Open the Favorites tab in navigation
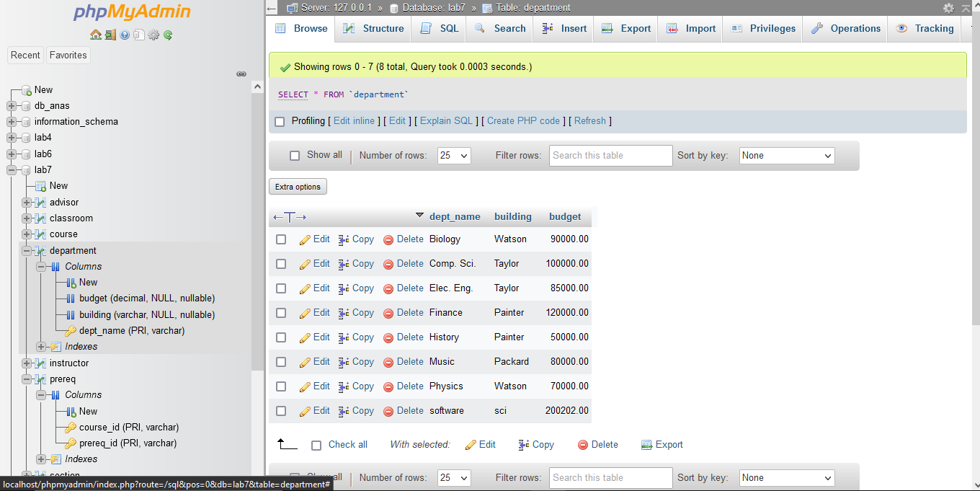Image resolution: width=980 pixels, height=491 pixels. coord(68,56)
